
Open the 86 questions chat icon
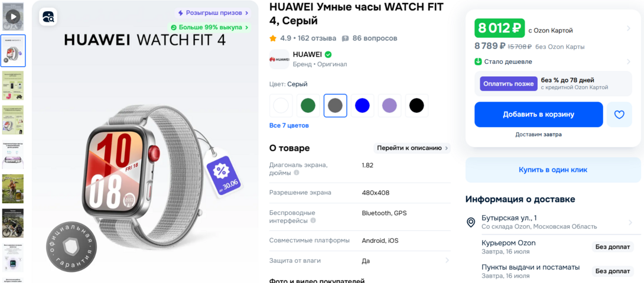345,38
